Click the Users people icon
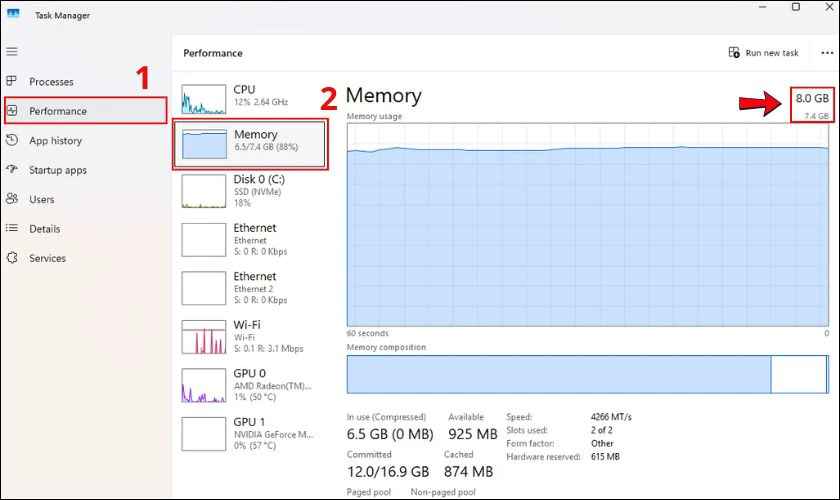Viewport: 840px width, 500px height. (12, 199)
